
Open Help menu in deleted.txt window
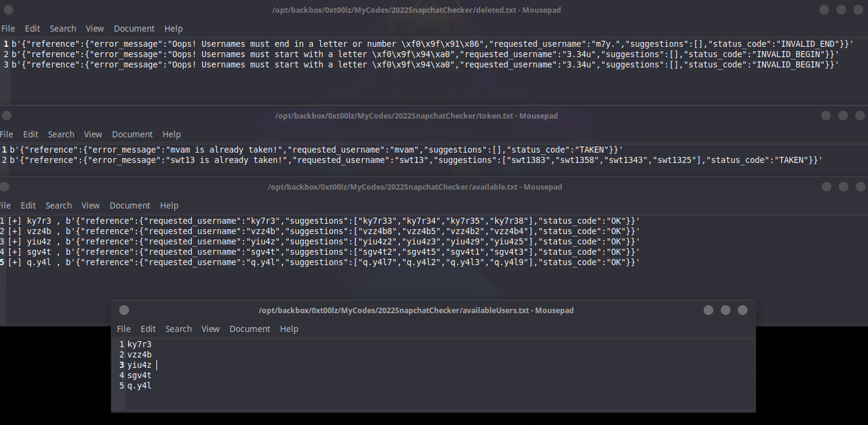(x=173, y=29)
